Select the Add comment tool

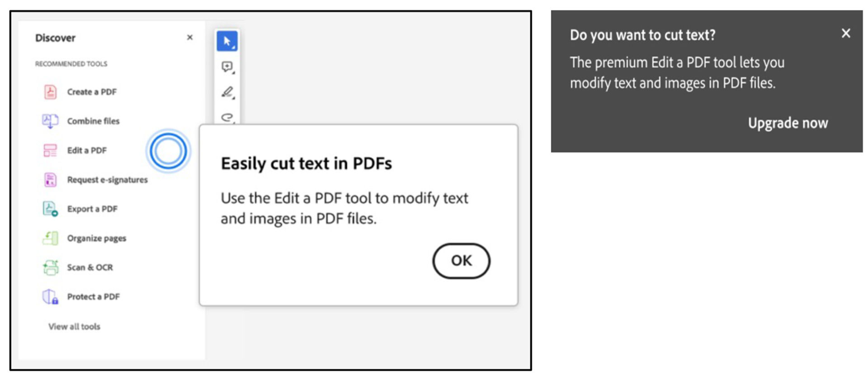click(227, 67)
